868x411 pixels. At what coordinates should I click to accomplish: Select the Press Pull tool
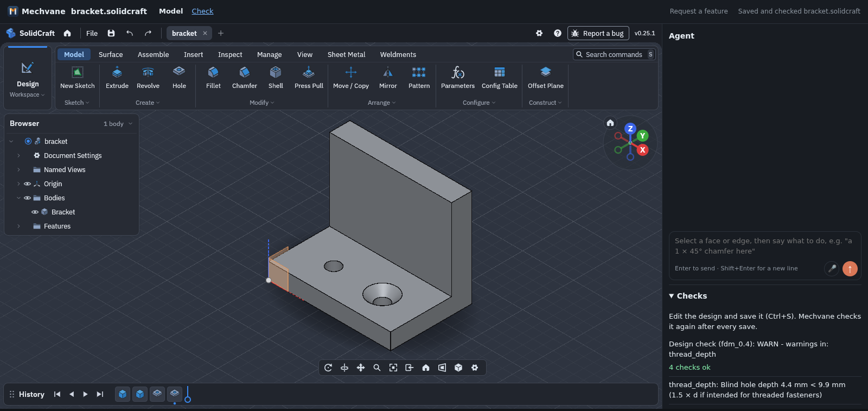[x=309, y=78]
